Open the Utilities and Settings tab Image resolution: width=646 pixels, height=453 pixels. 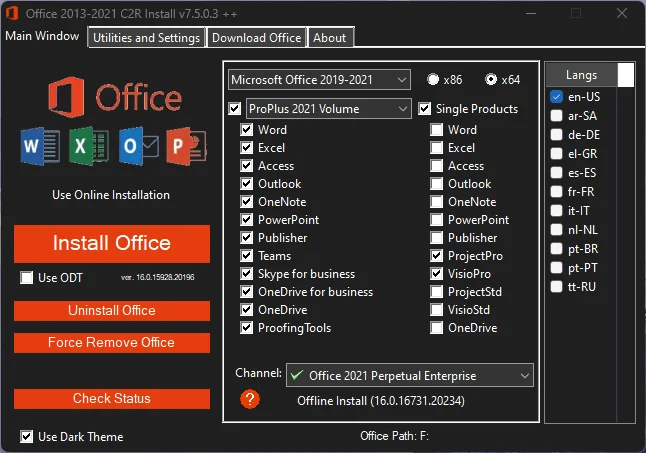point(146,38)
